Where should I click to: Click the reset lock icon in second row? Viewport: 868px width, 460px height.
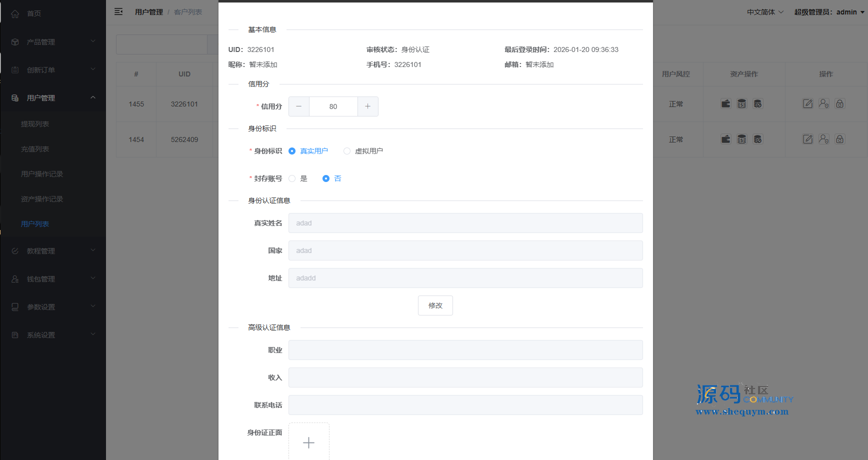pos(839,139)
